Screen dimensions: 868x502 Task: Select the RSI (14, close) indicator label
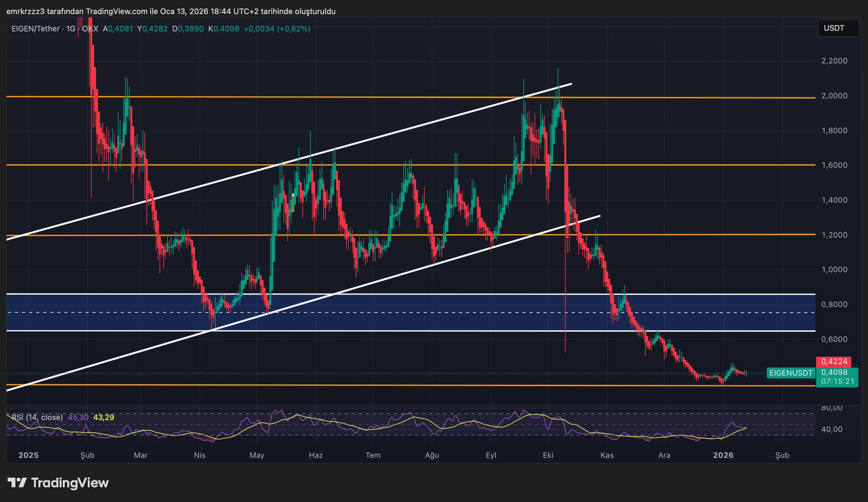(x=37, y=417)
